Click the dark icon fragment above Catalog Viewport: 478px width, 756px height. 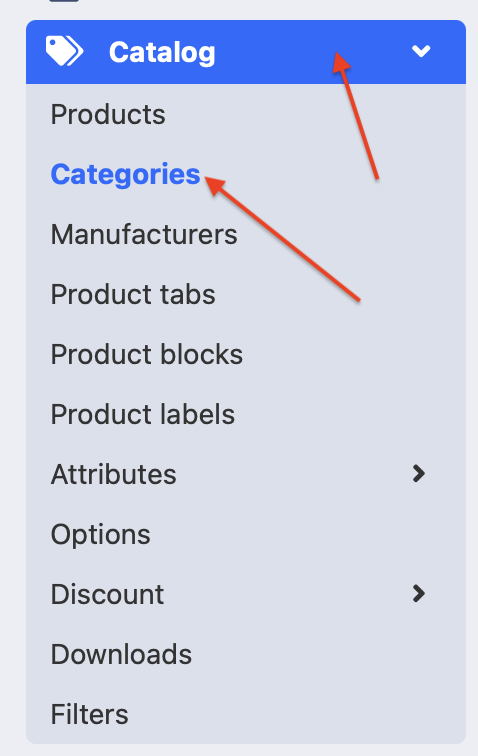coord(64,1)
